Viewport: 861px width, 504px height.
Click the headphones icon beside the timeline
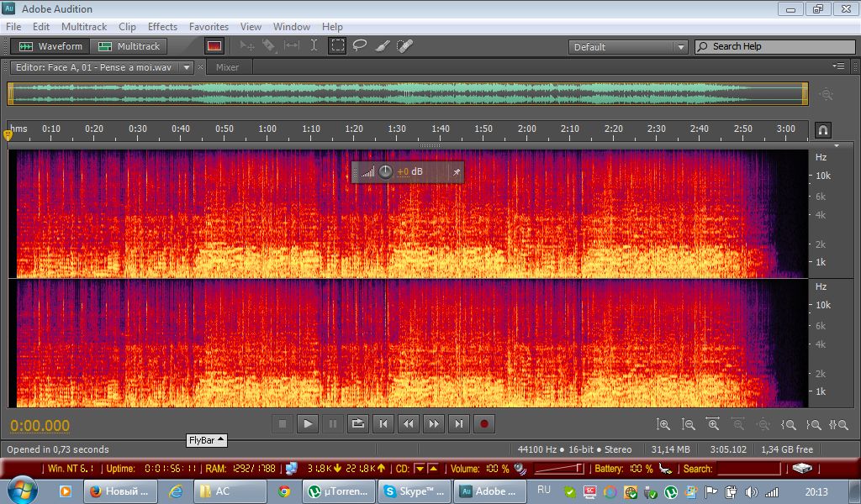coord(823,129)
